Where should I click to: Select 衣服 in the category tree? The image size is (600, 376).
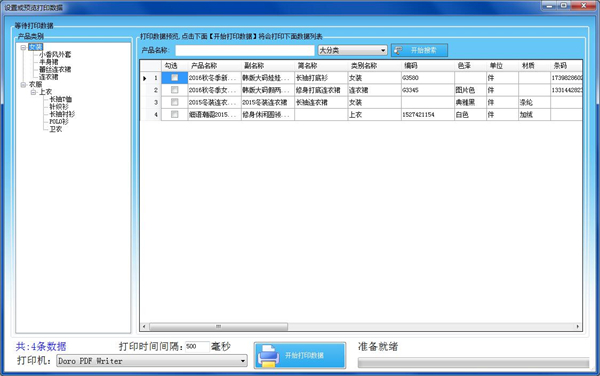[35, 85]
